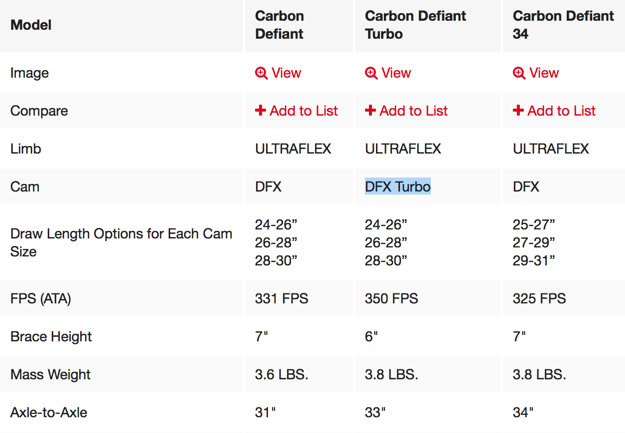Click the Axle-to-Axle row label

(x=50, y=412)
